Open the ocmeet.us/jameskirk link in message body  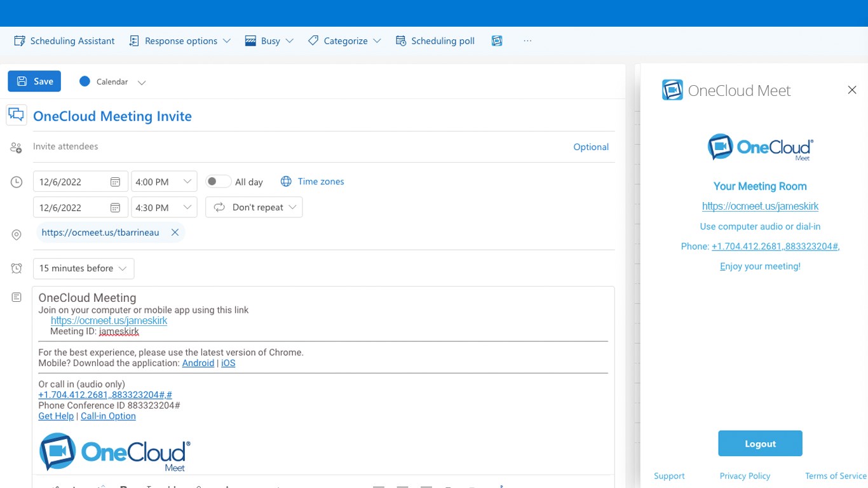point(109,321)
